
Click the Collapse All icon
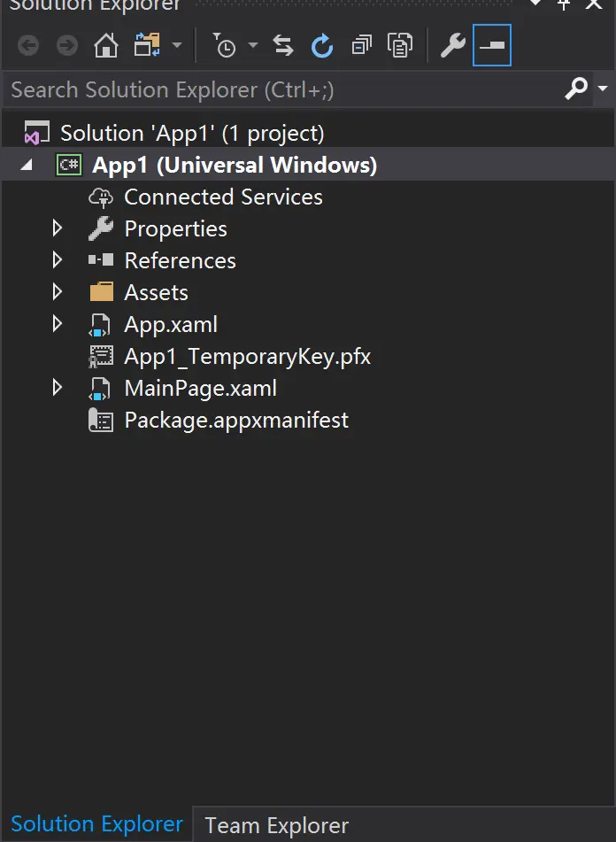tap(361, 45)
